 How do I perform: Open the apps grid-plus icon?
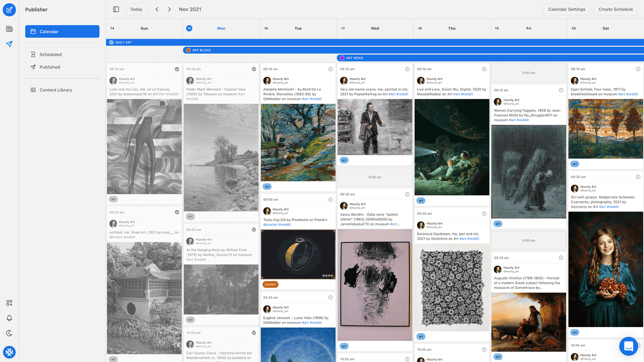coord(9,303)
